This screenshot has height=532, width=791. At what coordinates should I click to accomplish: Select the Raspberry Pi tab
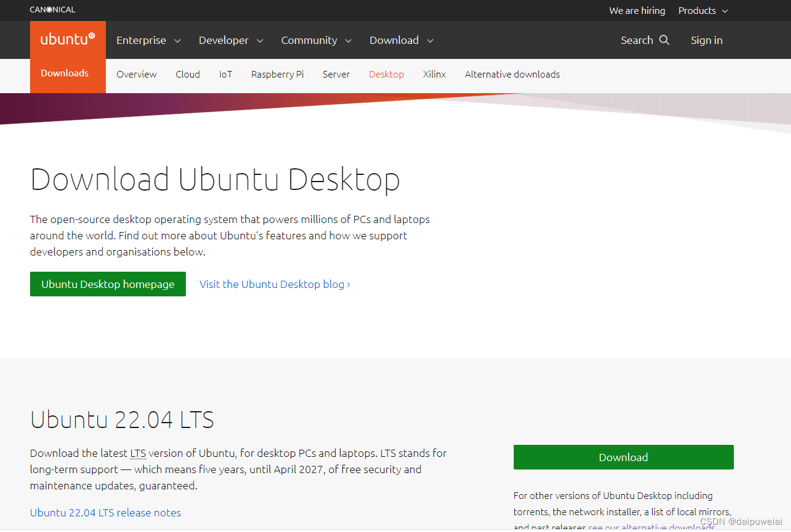(277, 75)
